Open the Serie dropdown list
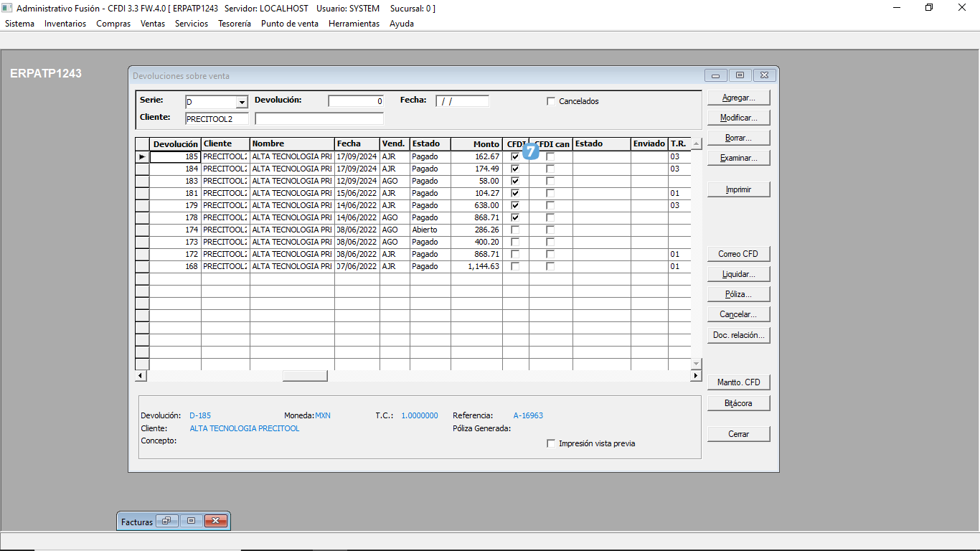The height and width of the screenshot is (551, 980). (242, 102)
